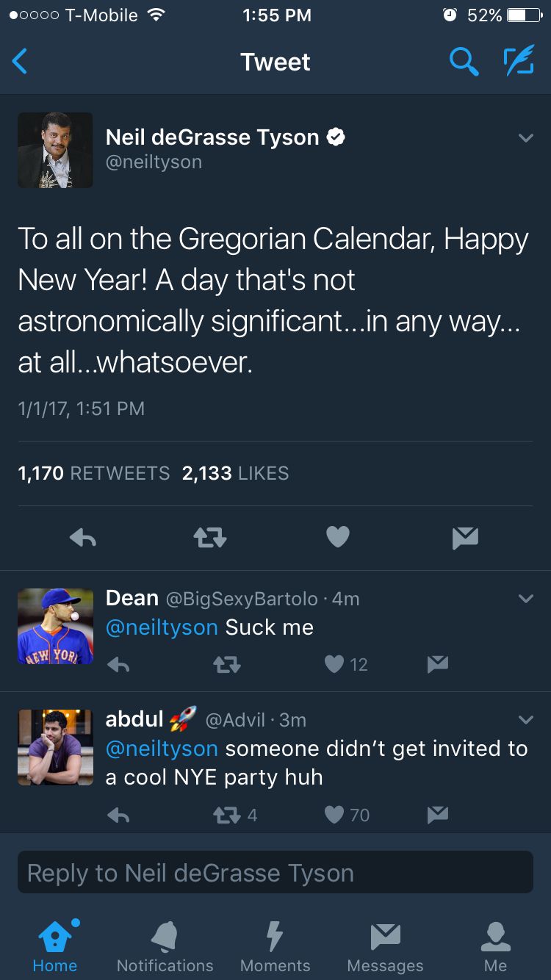The width and height of the screenshot is (551, 980).
Task: Open the @neiltyson mention in Dean's reply
Action: pos(162,627)
